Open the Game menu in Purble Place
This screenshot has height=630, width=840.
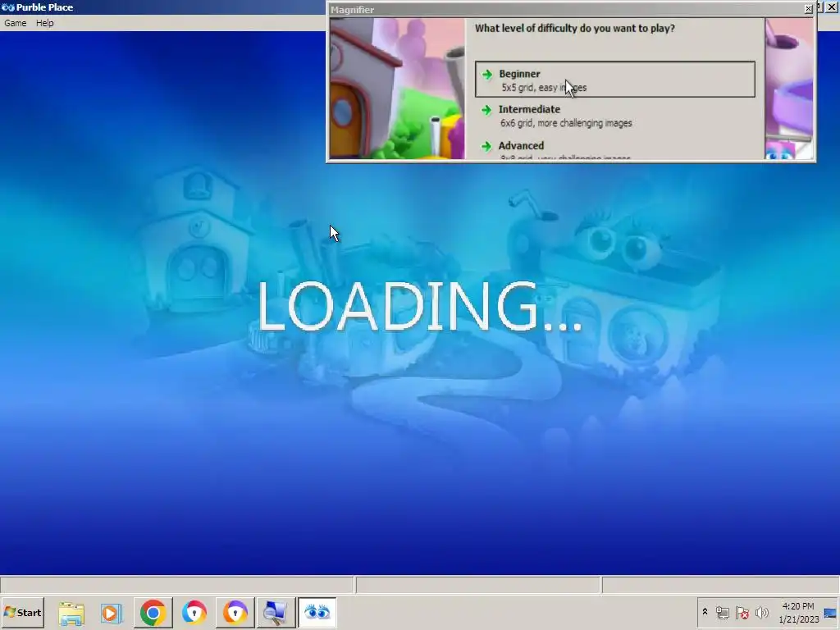point(15,23)
